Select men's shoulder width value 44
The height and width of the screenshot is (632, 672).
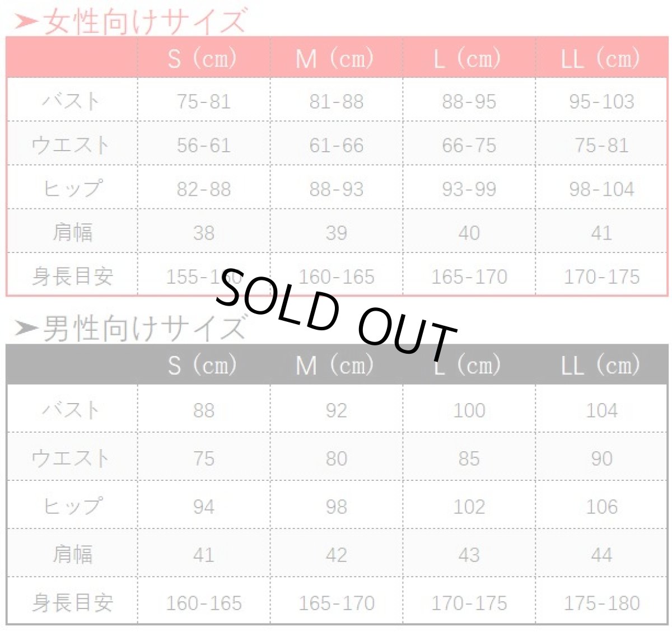coord(601,555)
